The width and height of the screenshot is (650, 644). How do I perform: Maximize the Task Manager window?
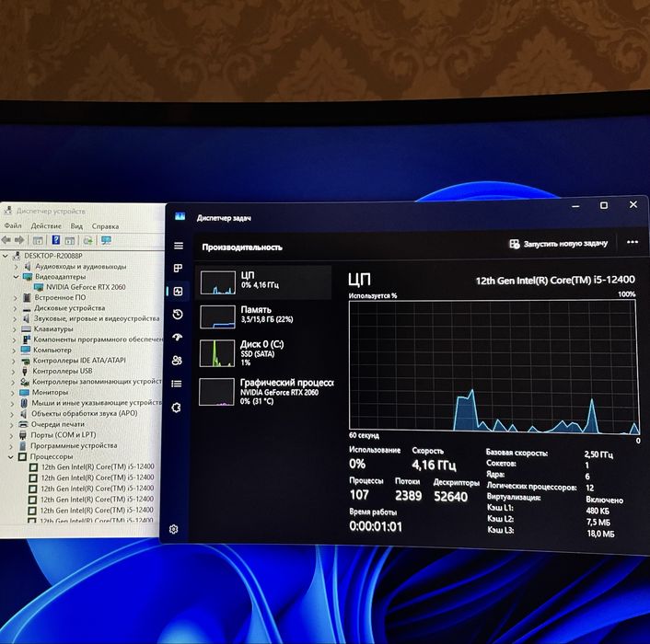pyautogui.click(x=604, y=205)
